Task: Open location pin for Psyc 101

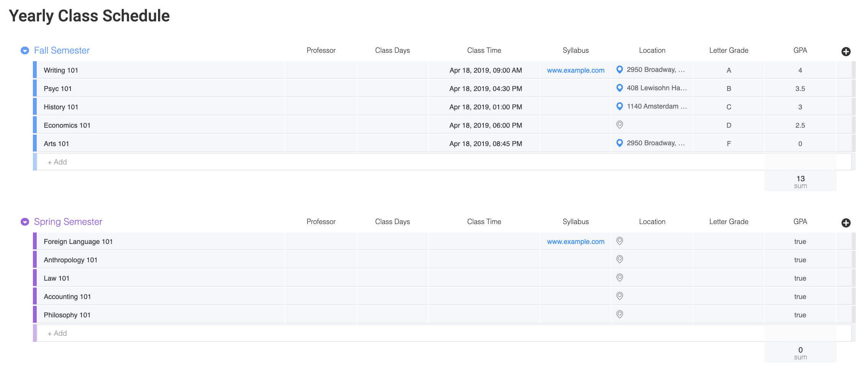Action: click(x=620, y=88)
